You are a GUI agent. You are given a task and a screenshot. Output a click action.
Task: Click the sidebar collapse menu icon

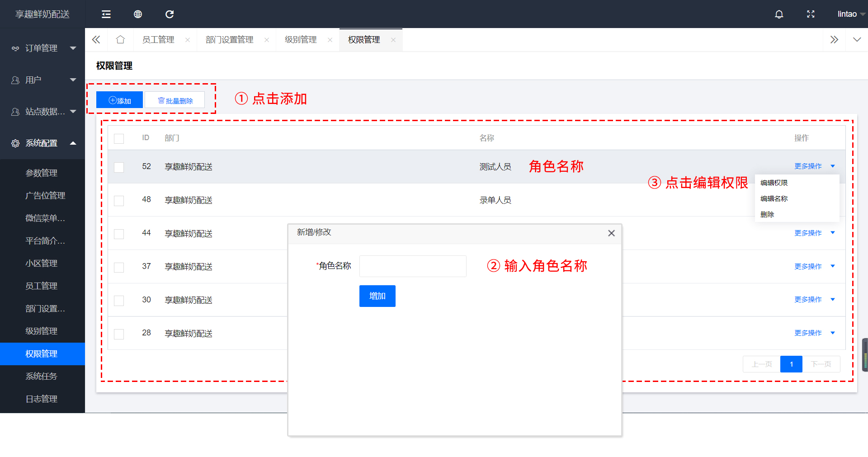click(106, 14)
